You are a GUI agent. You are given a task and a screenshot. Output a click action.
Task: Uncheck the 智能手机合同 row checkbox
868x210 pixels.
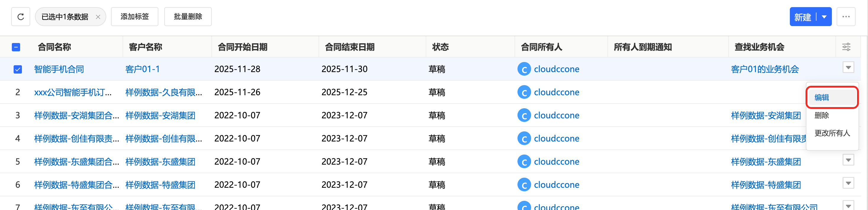17,69
